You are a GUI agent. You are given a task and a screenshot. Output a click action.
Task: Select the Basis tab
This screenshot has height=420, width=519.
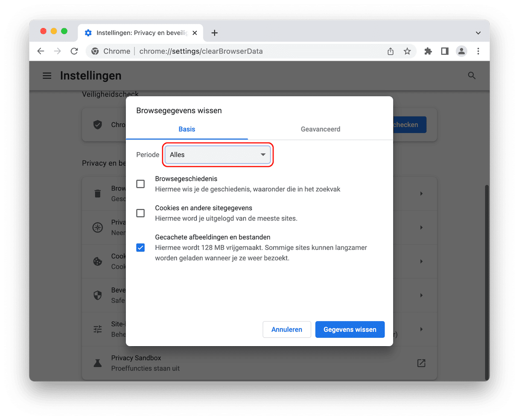tap(187, 129)
